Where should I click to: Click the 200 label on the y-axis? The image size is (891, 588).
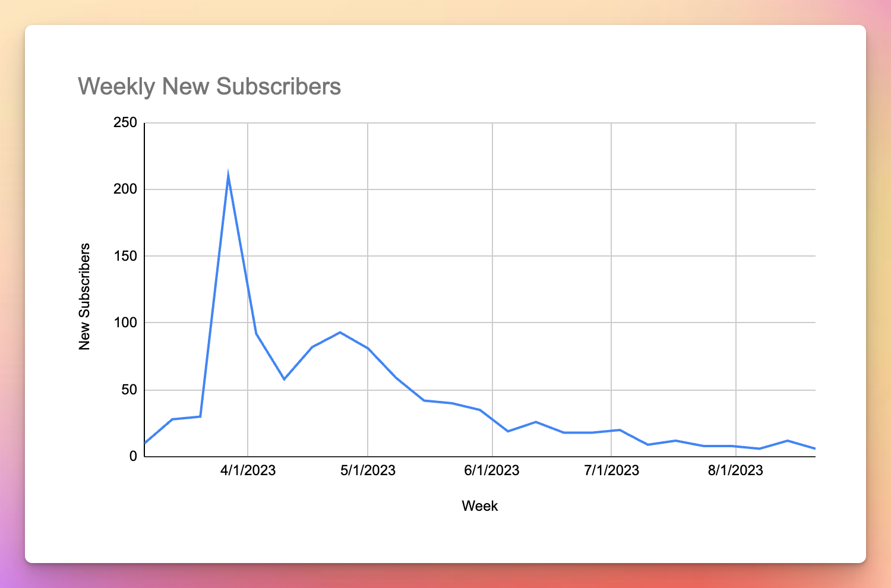[125, 189]
